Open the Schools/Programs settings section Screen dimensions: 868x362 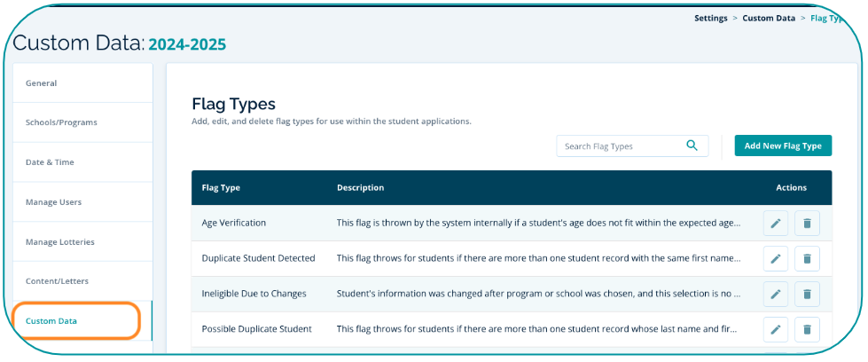pos(61,122)
